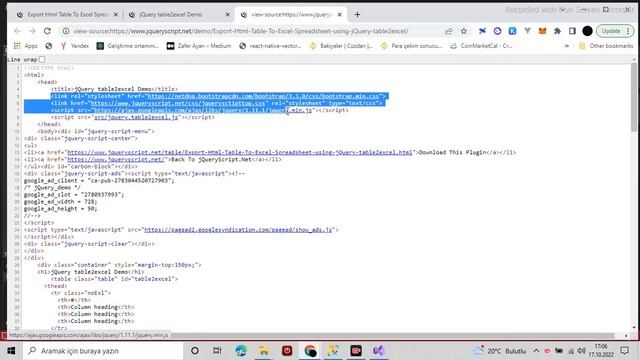Open the Windows Start menu
The image size is (640, 360).
tap(11, 351)
